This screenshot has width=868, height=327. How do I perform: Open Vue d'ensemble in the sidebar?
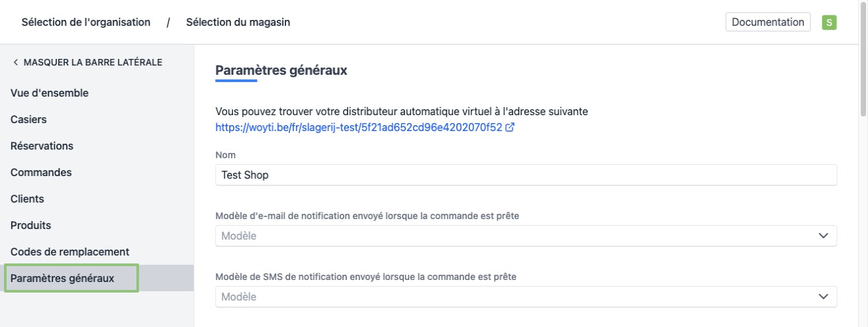[50, 93]
